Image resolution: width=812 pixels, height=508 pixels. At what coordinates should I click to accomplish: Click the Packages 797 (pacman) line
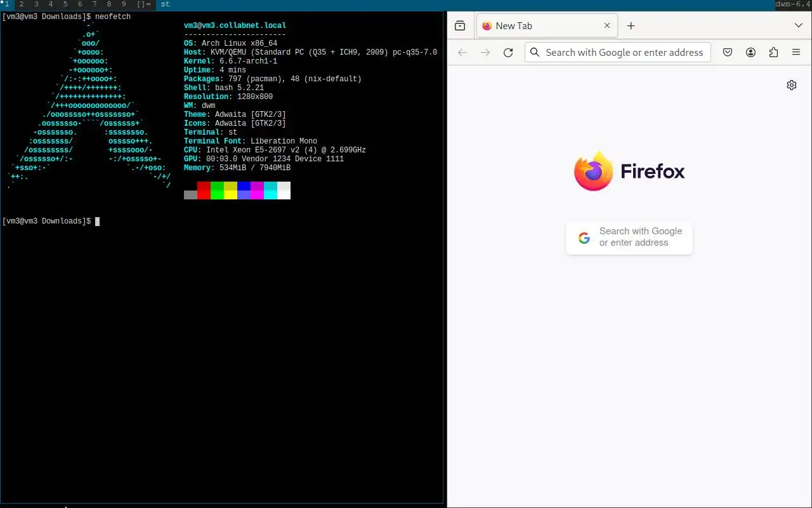273,79
